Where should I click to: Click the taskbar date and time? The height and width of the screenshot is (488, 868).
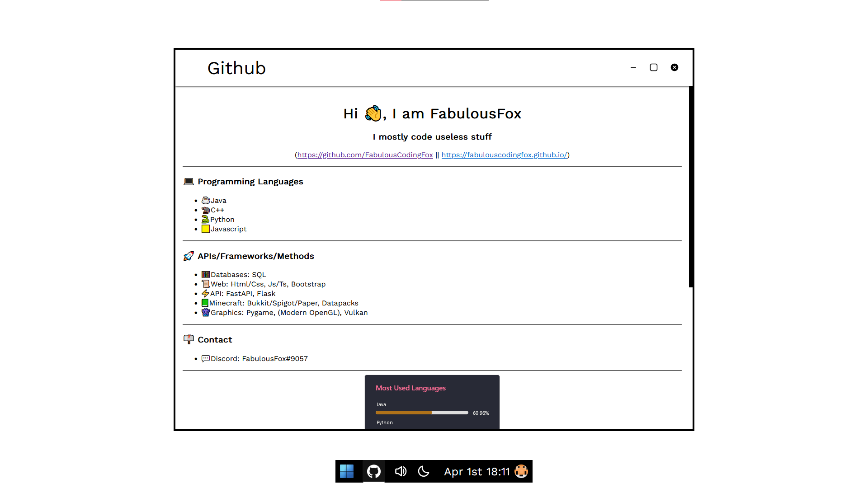click(476, 472)
